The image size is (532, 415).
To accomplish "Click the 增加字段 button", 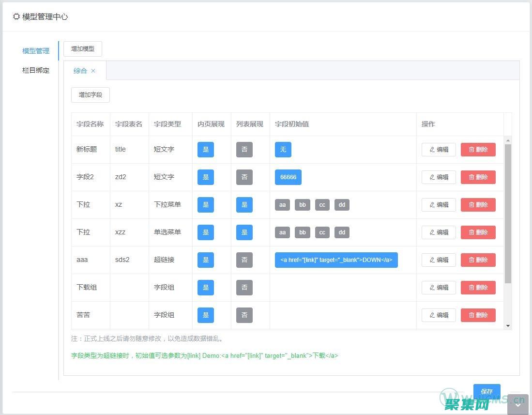I will click(x=91, y=95).
